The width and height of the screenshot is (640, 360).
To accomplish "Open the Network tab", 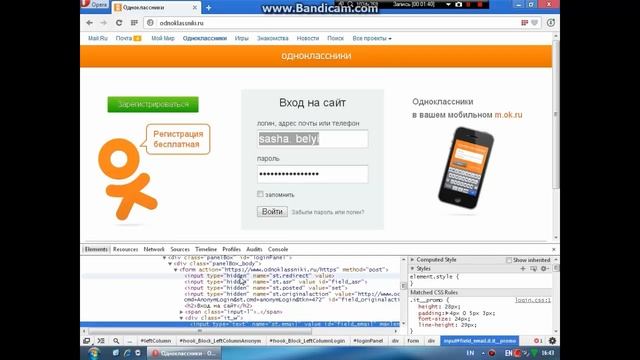I will (x=154, y=249).
